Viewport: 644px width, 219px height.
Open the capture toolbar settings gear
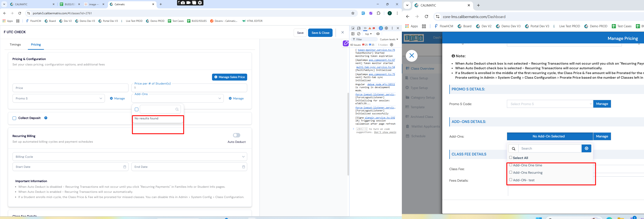tap(200, 3)
